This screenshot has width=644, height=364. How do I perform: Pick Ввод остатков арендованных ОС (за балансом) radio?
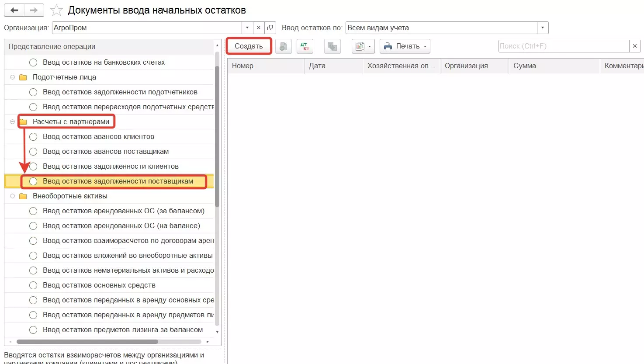click(33, 211)
